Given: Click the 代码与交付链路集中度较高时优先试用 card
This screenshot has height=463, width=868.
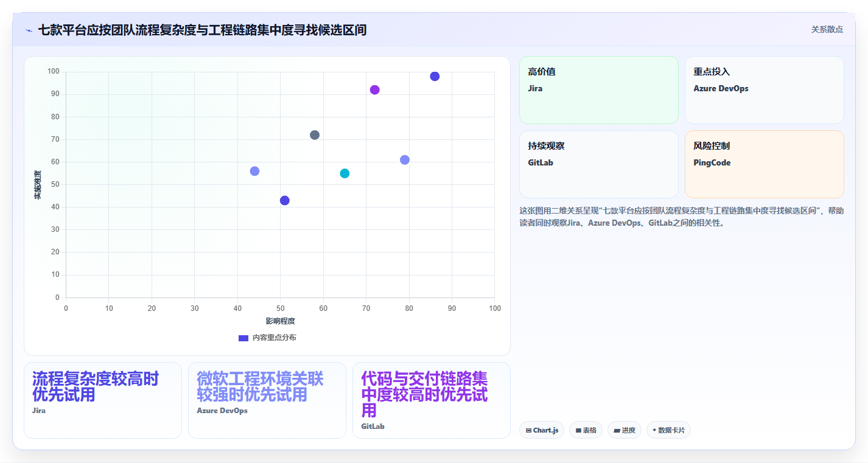Looking at the screenshot, I should (x=432, y=400).
